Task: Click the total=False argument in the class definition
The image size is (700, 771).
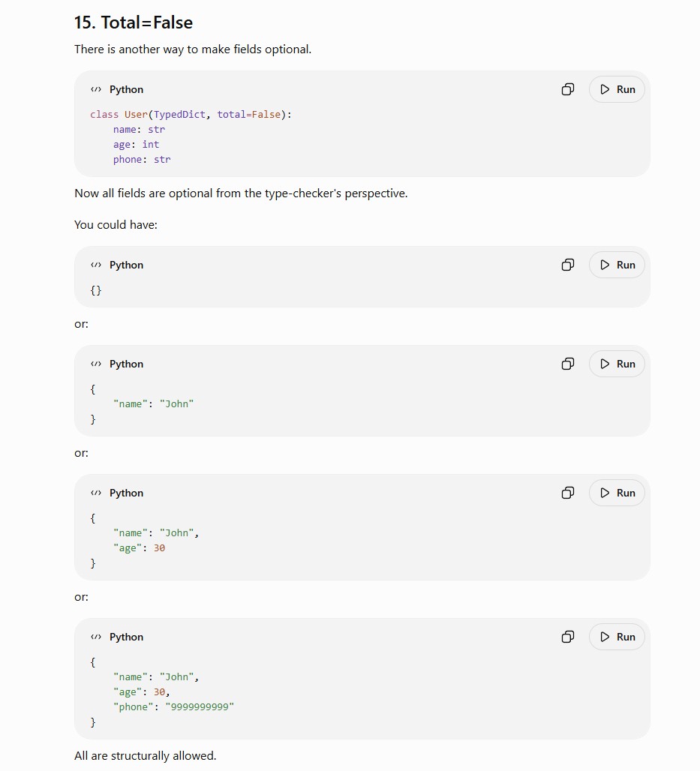Action: 249,115
